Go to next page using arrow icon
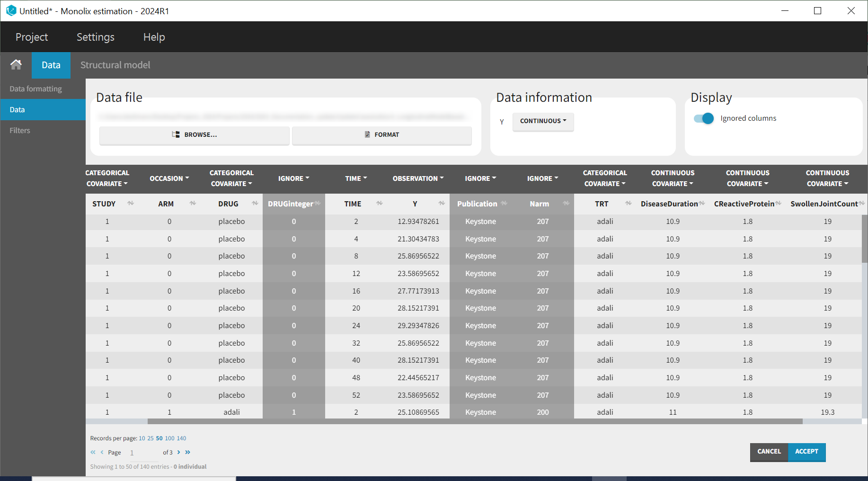The width and height of the screenshot is (868, 481). click(178, 452)
